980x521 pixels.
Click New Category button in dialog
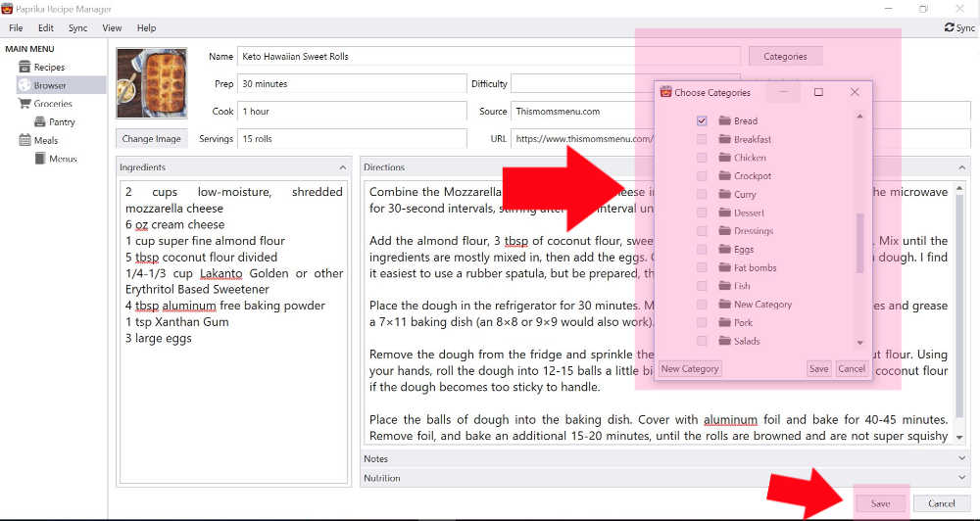tap(690, 369)
